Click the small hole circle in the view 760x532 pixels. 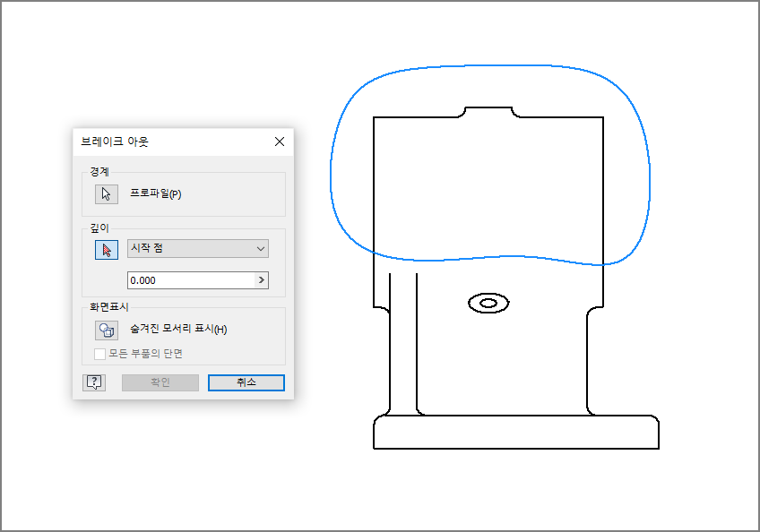[x=488, y=304]
